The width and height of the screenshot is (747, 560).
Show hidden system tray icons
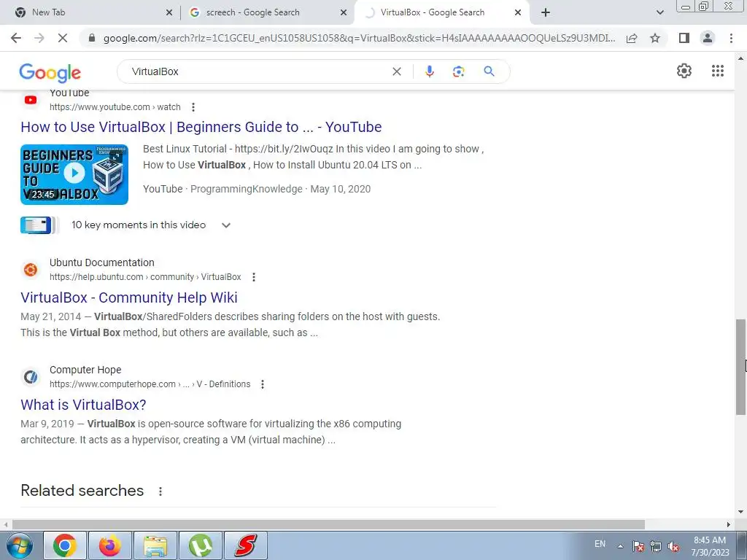620,546
